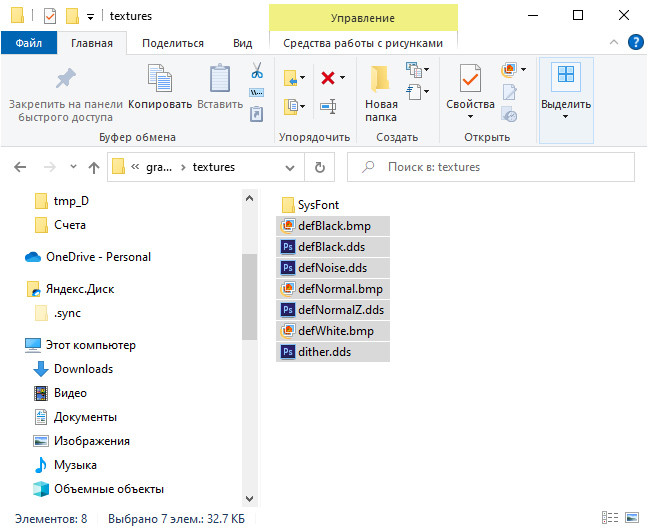Click the gra... breadcrumb segment
Image resolution: width=648 pixels, height=531 pixels.
point(159,167)
